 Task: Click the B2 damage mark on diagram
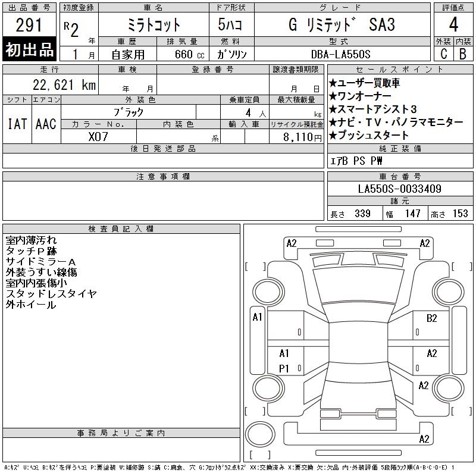click(431, 318)
